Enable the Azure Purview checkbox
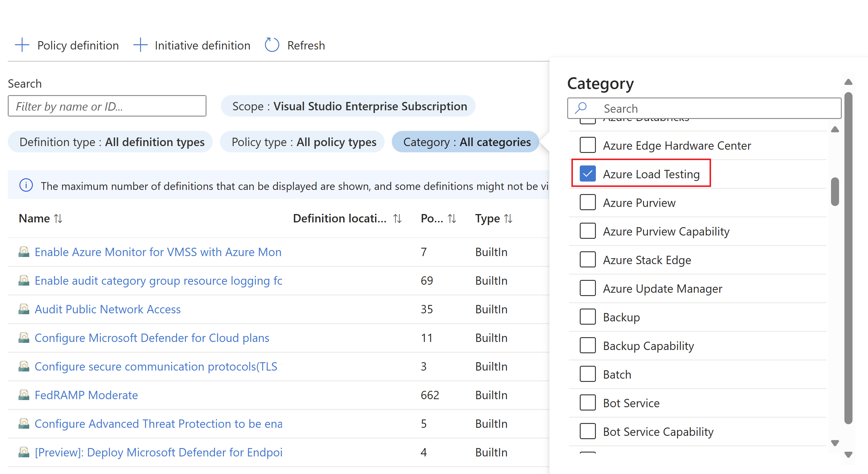This screenshot has height=474, width=868. (x=587, y=202)
